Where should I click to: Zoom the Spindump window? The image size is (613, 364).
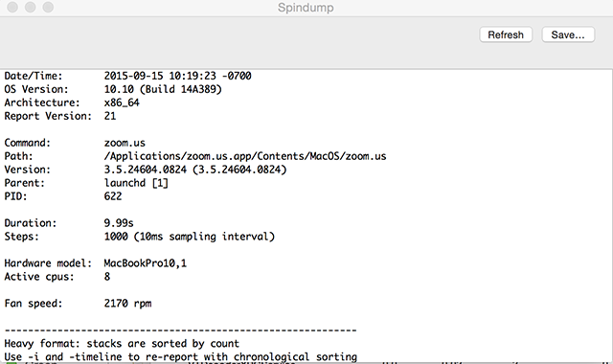tap(48, 7)
